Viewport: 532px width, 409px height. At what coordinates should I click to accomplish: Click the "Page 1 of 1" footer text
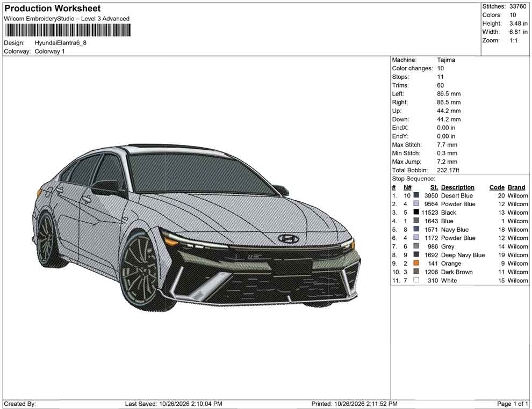[512, 404]
